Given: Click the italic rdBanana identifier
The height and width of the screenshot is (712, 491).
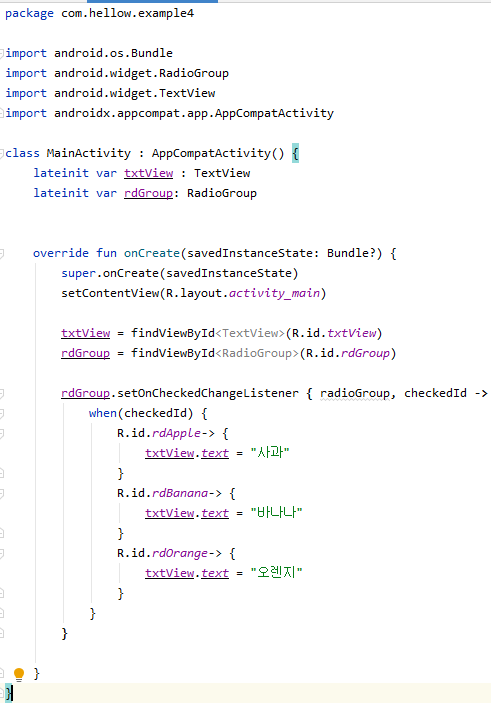Looking at the screenshot, I should click(180, 493).
